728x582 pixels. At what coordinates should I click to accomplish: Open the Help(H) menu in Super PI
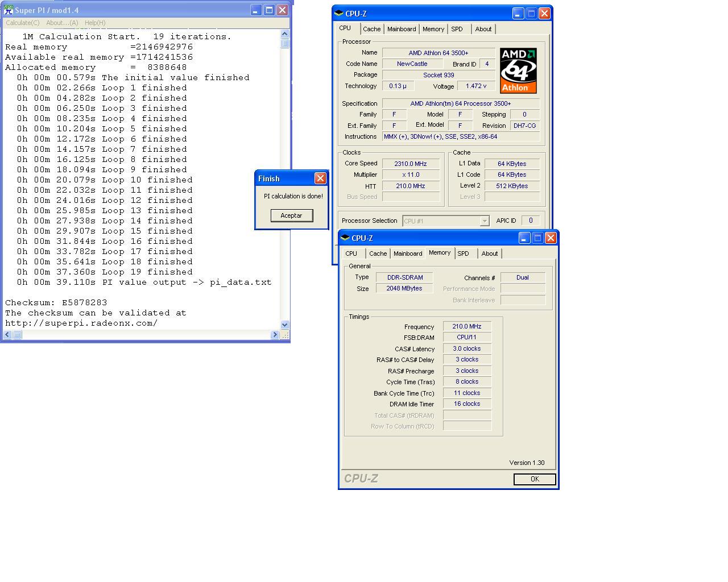[x=95, y=23]
